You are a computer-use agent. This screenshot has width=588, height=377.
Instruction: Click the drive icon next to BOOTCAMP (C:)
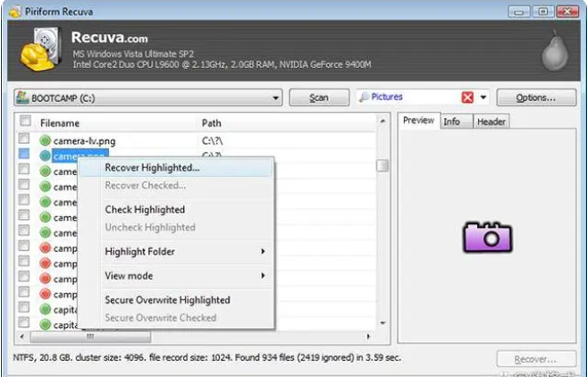22,97
